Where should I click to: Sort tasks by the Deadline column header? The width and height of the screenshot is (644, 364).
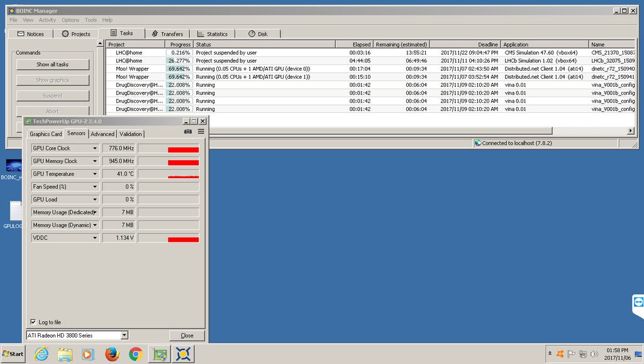tap(465, 44)
